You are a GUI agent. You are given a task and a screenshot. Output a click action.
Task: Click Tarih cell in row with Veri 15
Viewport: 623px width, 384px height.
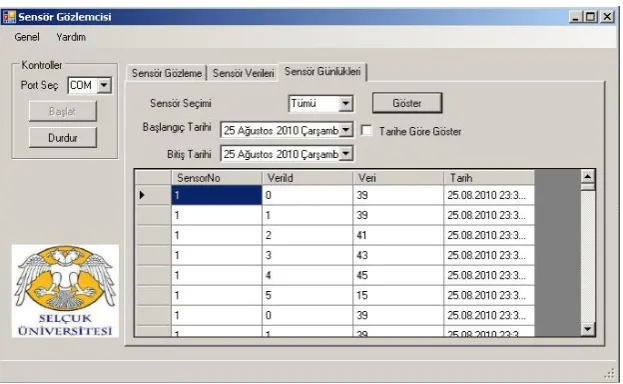pos(489,295)
